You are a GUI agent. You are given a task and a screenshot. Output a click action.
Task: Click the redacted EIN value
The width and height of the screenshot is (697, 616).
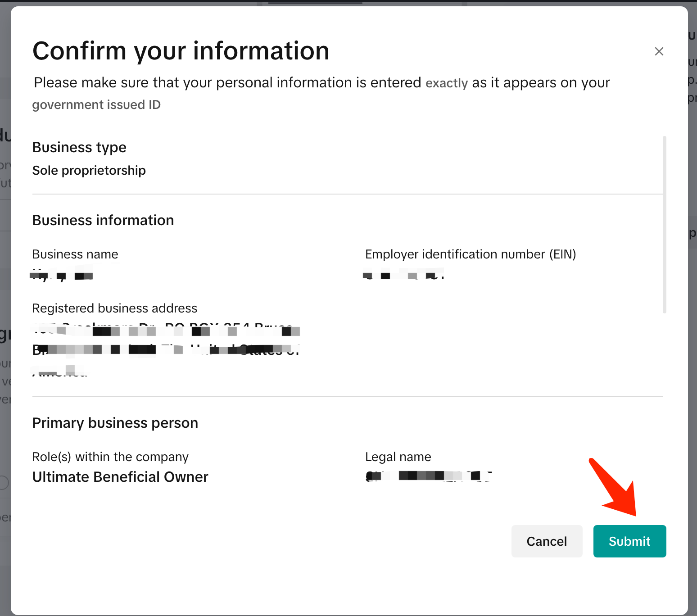(x=403, y=275)
